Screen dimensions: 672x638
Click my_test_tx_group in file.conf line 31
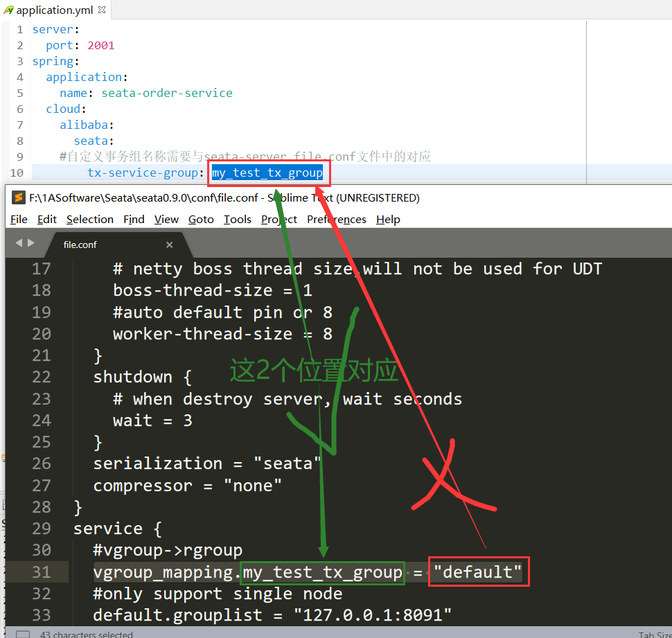click(x=323, y=572)
